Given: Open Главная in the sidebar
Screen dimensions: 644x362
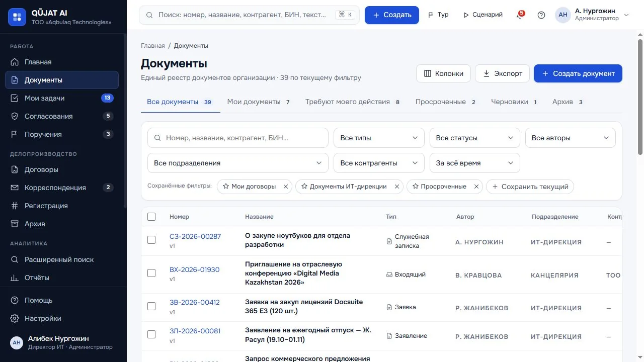Looking at the screenshot, I should coord(62,62).
